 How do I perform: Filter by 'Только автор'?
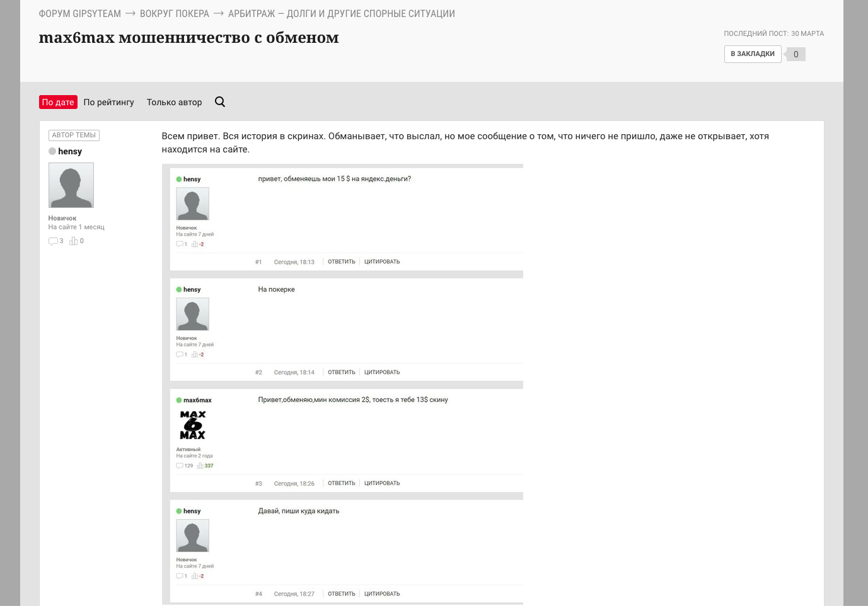[174, 102]
